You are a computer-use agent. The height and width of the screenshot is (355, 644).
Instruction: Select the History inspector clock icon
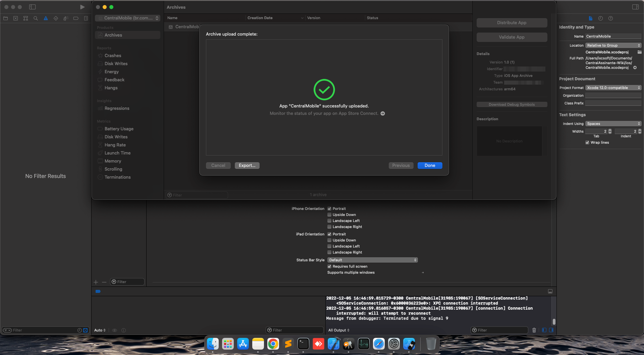tap(601, 18)
